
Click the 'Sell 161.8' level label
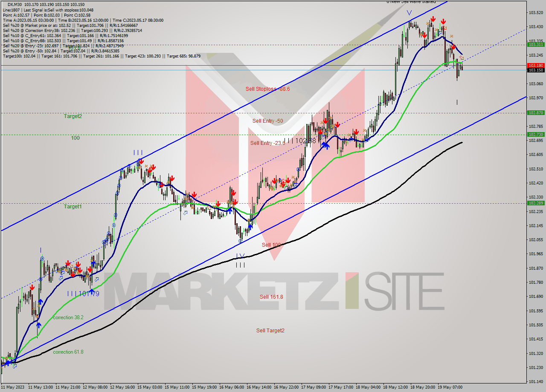tap(271, 297)
